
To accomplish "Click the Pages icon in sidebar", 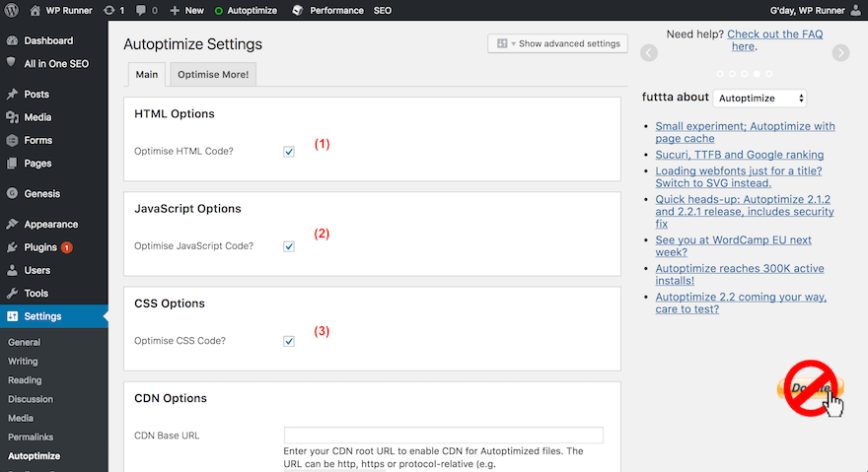I will point(12,164).
